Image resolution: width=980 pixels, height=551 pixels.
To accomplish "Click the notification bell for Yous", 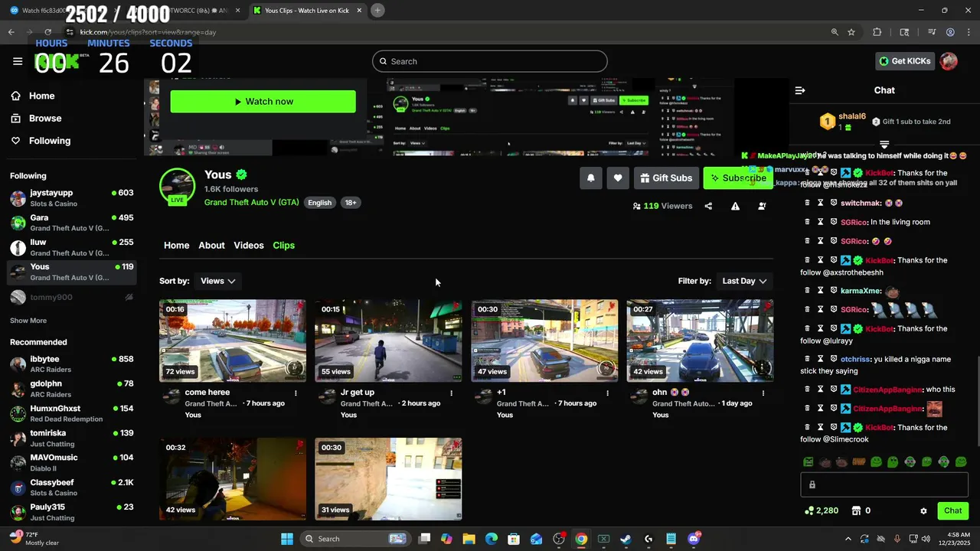I will coord(590,178).
